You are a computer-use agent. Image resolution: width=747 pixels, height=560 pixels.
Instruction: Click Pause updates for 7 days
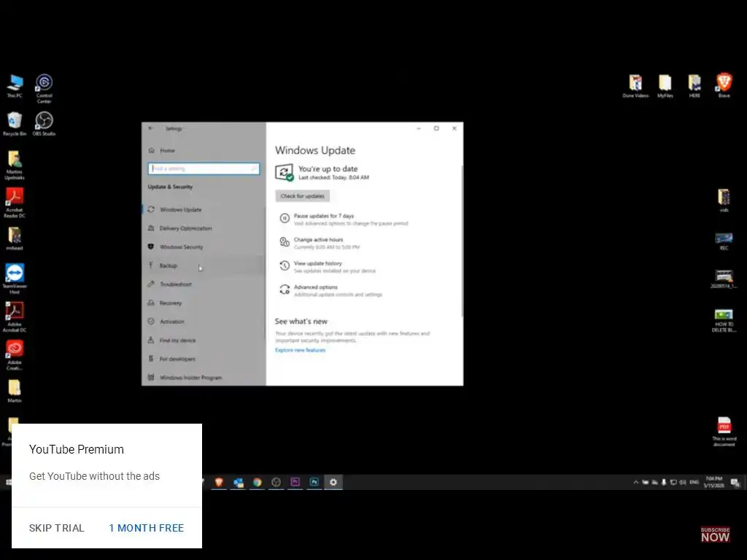tap(344, 219)
